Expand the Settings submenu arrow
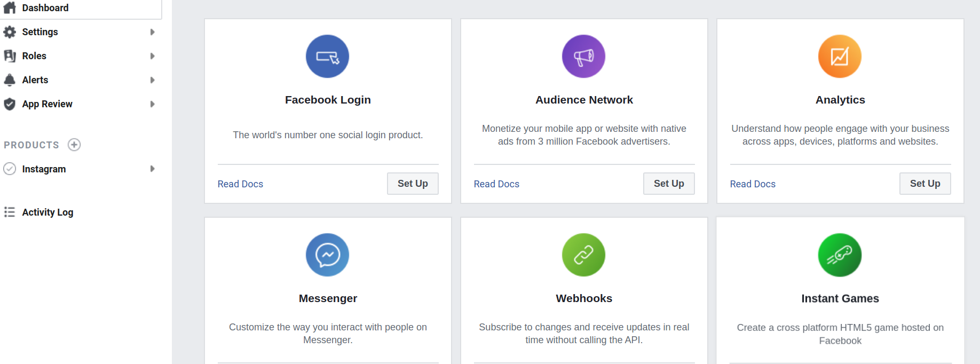Viewport: 980px width, 364px height. tap(152, 32)
